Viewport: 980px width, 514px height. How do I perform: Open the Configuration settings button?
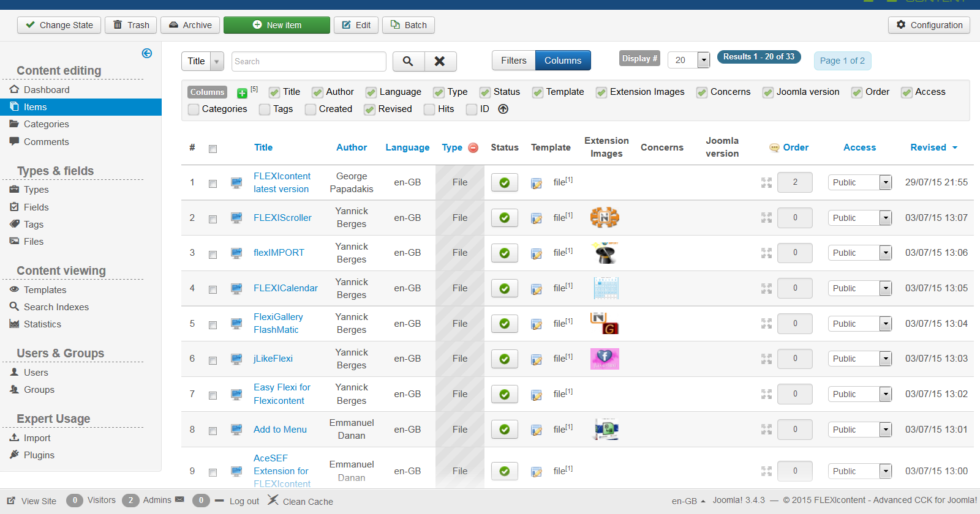(929, 25)
